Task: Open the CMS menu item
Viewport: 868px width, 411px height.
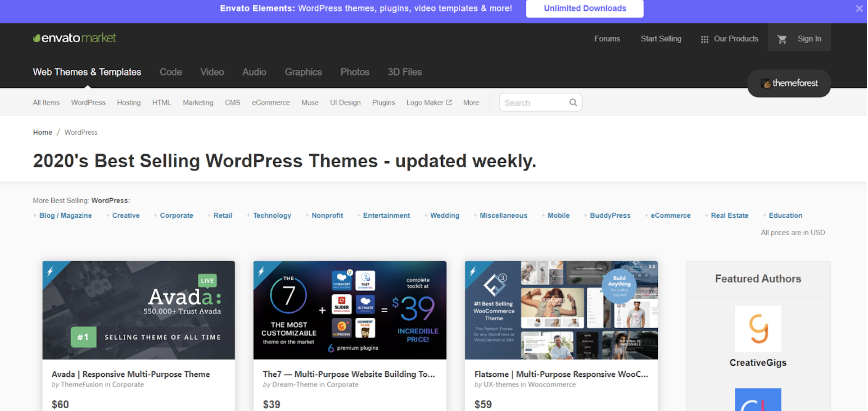Action: point(232,103)
